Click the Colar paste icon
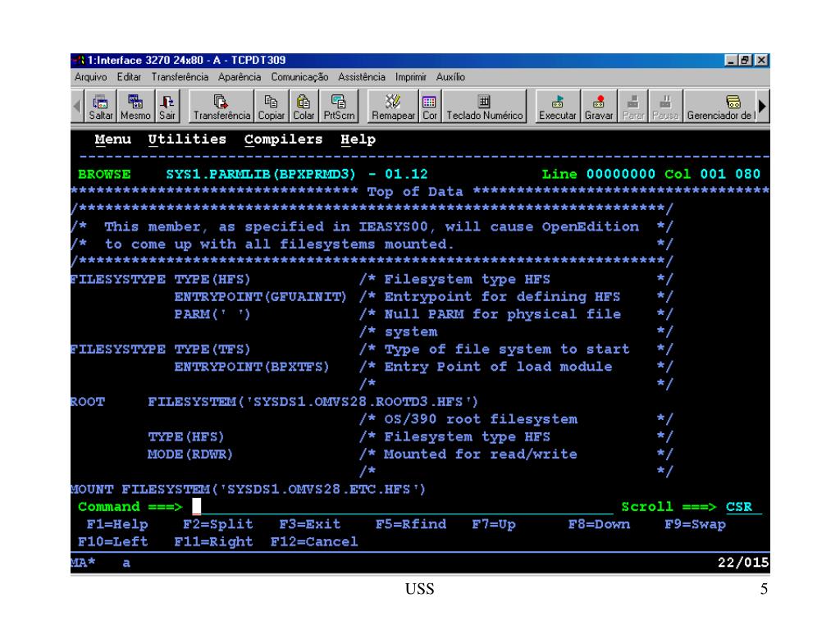The image size is (840, 630). [x=304, y=107]
